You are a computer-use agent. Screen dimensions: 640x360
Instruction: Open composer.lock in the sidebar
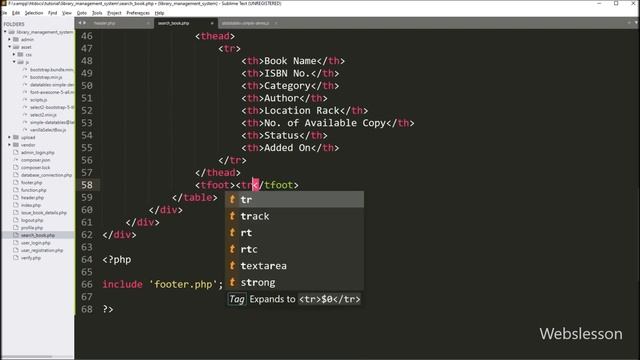35,167
